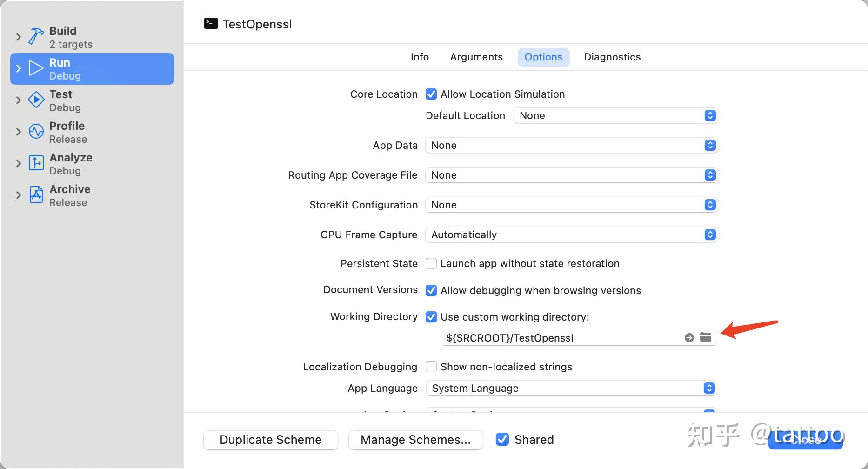Click the Archive icon in sidebar

point(36,195)
